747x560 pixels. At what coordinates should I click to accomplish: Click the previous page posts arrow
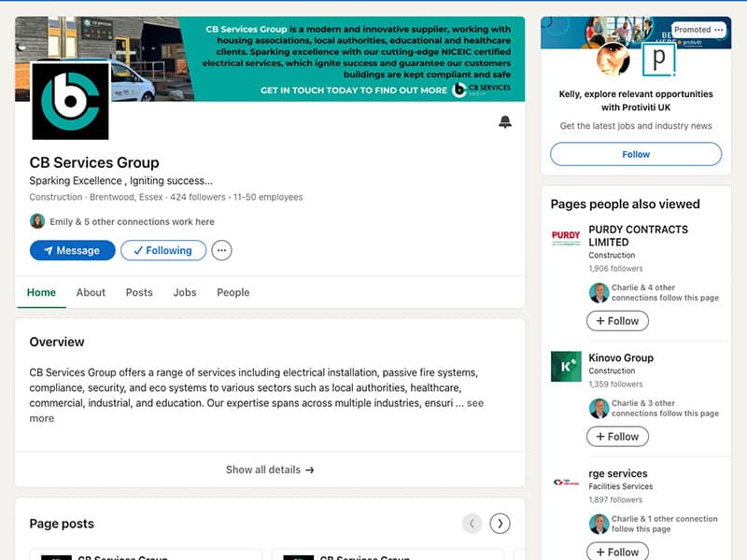pyautogui.click(x=472, y=524)
